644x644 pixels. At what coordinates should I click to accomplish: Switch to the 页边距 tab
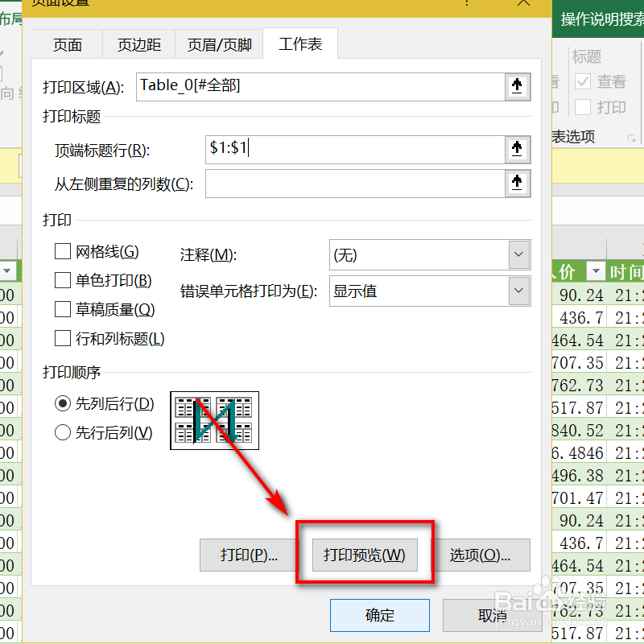(138, 44)
